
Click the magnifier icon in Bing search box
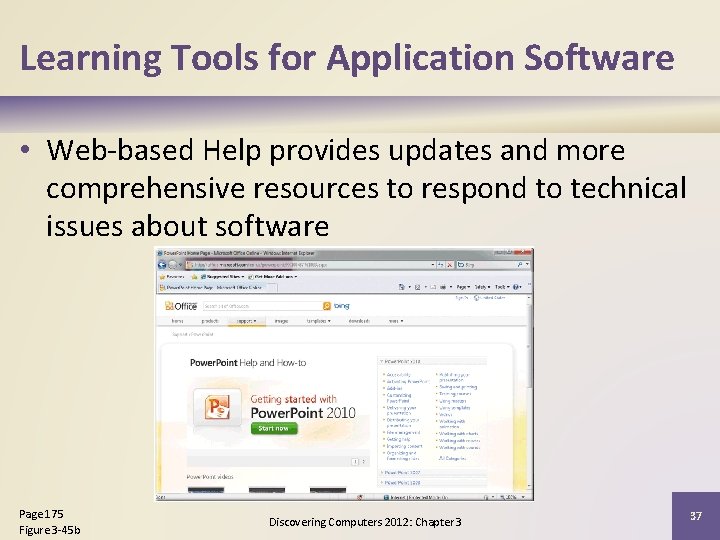tap(520, 264)
